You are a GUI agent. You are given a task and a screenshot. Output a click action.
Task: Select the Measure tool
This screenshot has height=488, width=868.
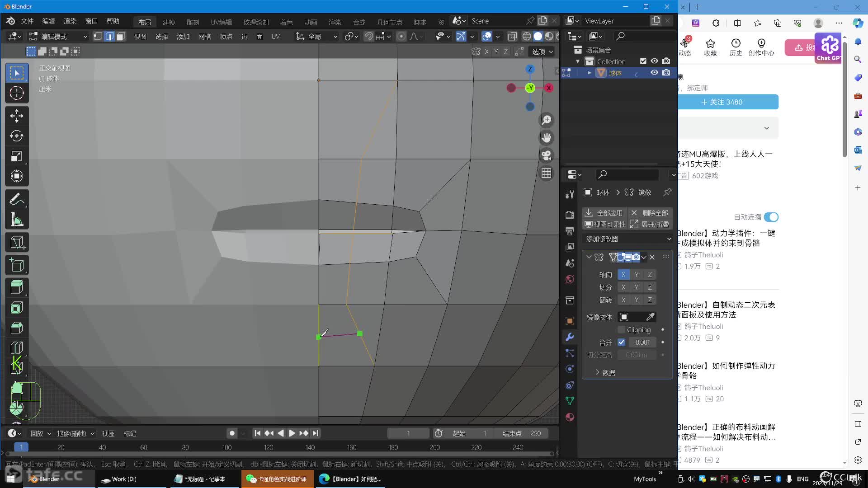[x=17, y=220]
